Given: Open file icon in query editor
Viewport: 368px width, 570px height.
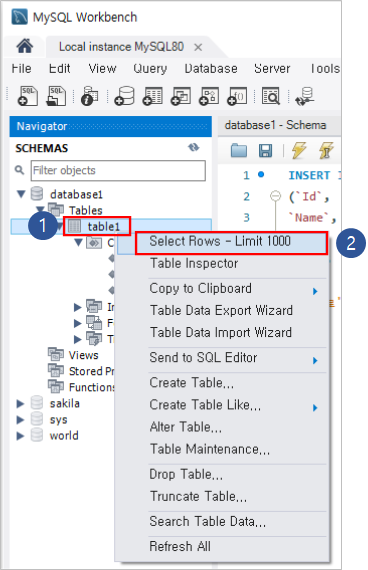Looking at the screenshot, I should [239, 150].
